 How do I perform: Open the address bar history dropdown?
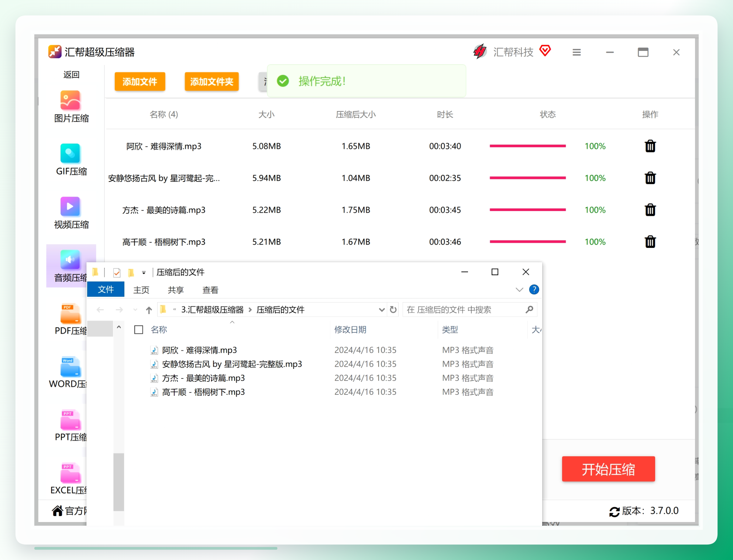[382, 310]
